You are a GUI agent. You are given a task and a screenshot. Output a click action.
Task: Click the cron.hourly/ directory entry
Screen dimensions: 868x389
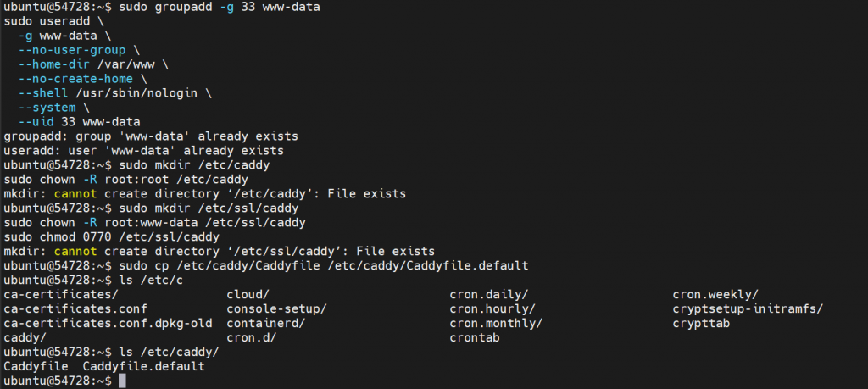(x=492, y=309)
